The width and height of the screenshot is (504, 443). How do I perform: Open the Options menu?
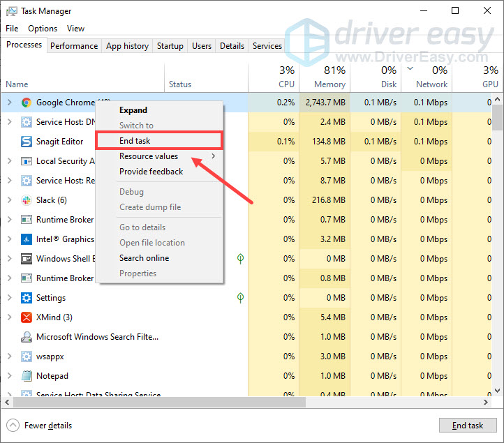click(43, 29)
